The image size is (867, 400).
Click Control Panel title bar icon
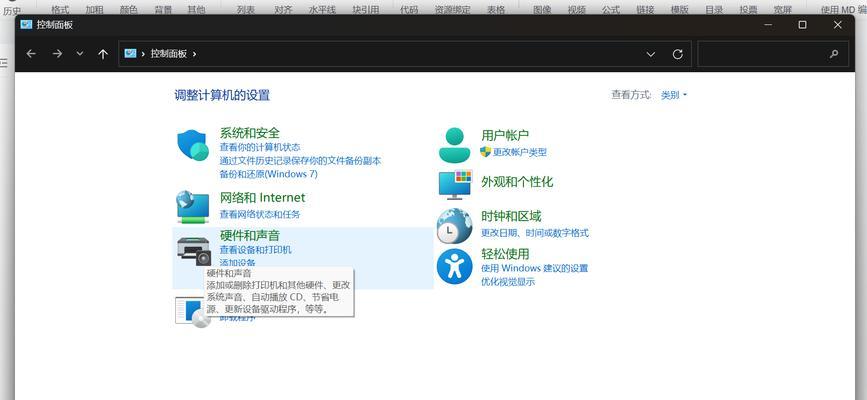click(x=26, y=24)
